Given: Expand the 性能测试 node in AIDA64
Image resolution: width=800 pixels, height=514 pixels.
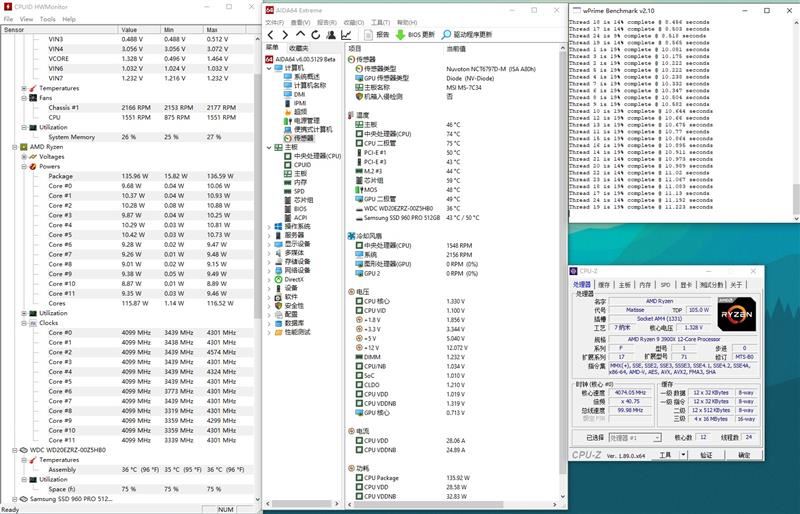Looking at the screenshot, I should [x=269, y=332].
